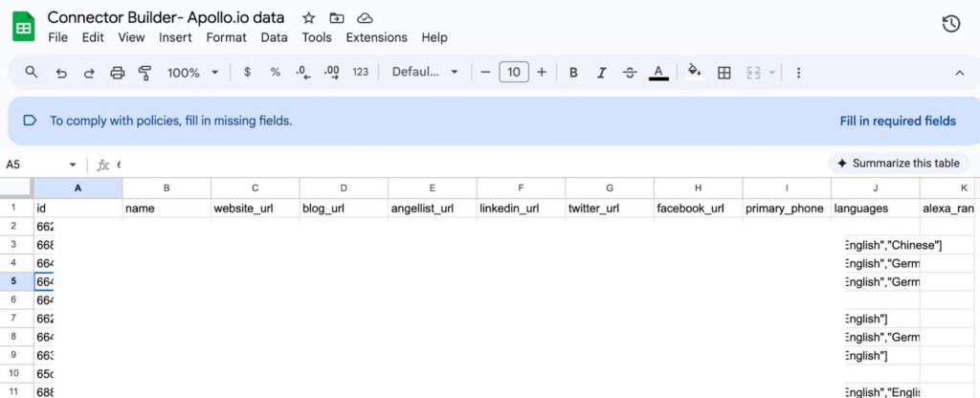Open version history clock icon
The image size is (980, 398).
[x=950, y=24]
